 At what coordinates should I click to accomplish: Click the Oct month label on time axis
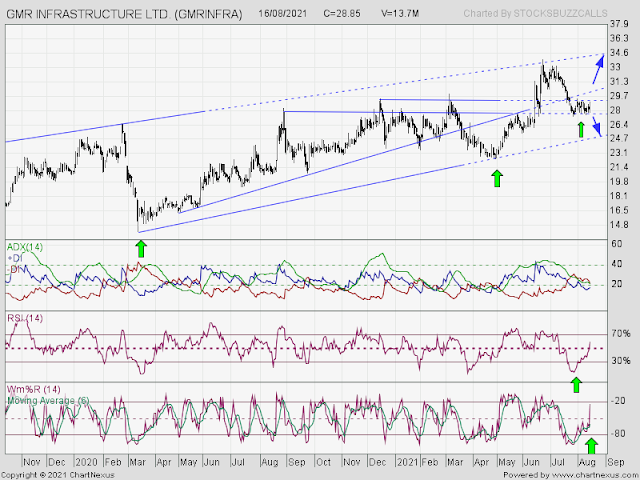point(323,462)
